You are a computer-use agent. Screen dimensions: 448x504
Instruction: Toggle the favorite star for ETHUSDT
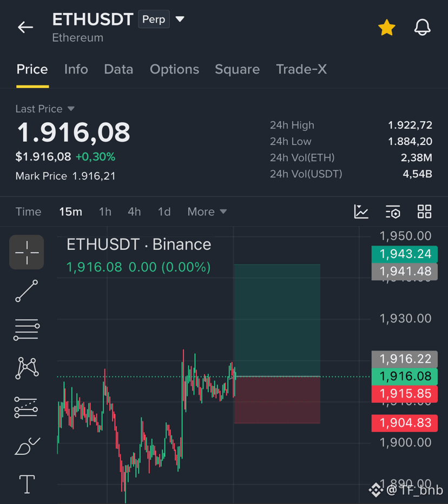tap(386, 28)
